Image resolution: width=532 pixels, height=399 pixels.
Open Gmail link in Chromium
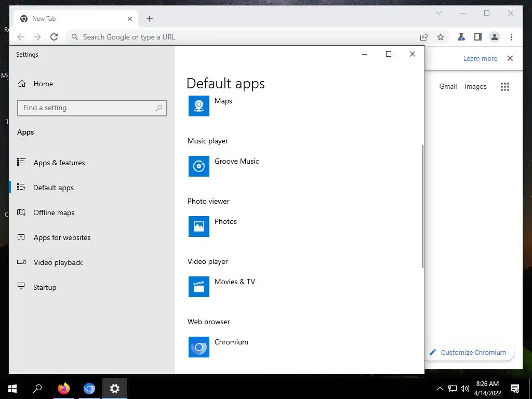[448, 87]
